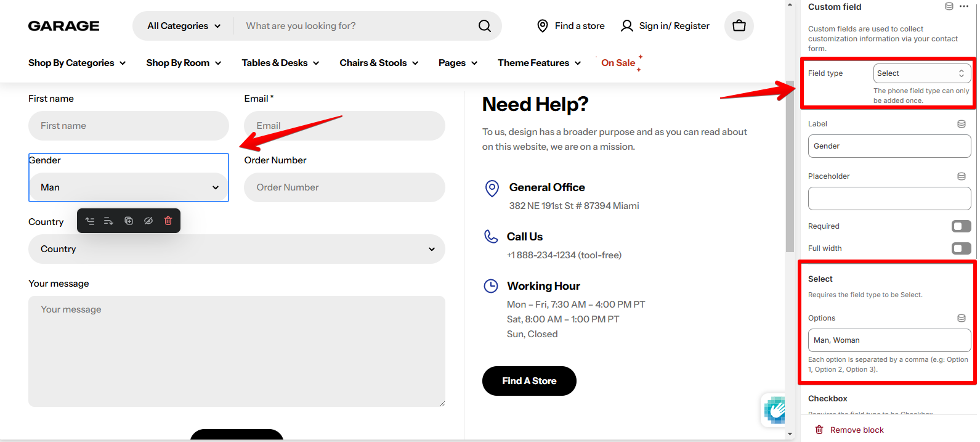Screen dimensions: 980x442
Task: Expand Shop By Room menu
Action: coord(184,63)
